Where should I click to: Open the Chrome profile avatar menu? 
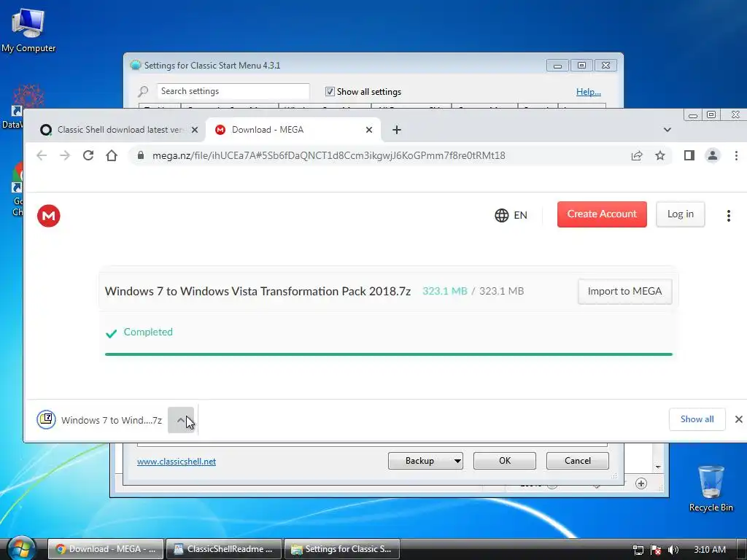pyautogui.click(x=713, y=155)
